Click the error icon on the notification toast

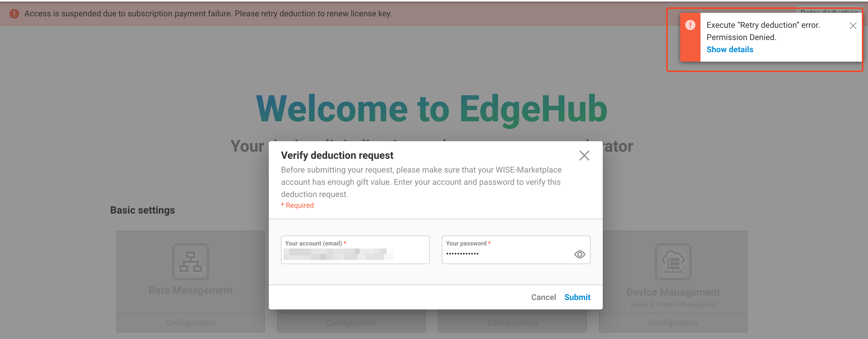point(691,25)
